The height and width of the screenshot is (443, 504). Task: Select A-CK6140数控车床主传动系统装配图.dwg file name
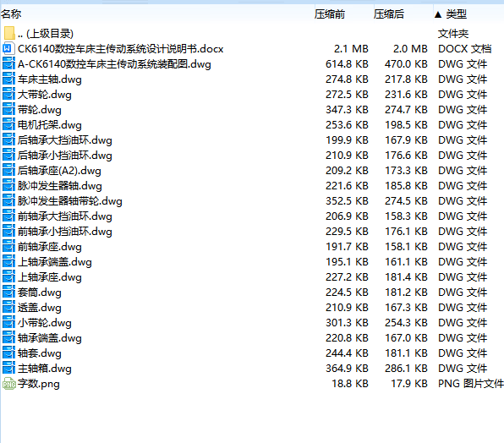[x=114, y=64]
